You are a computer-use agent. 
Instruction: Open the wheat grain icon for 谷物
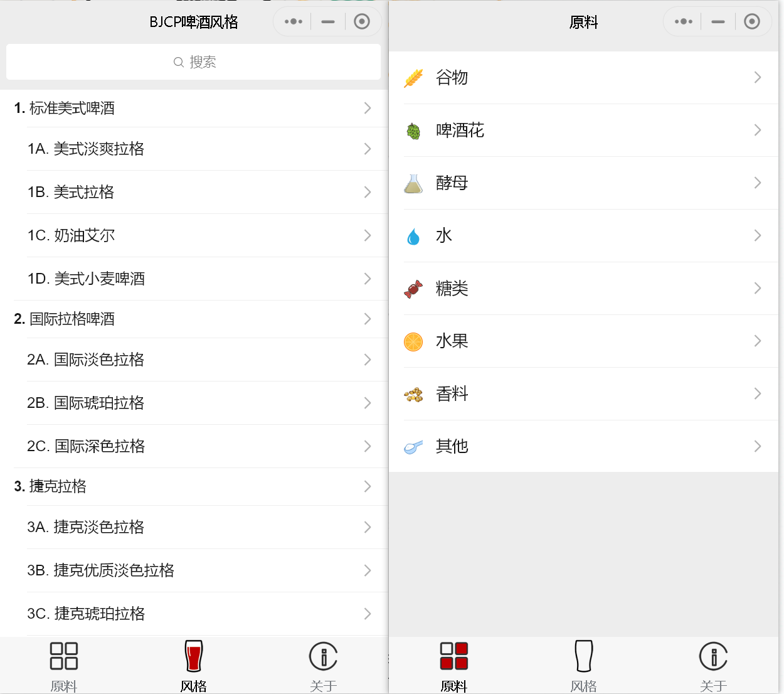(413, 78)
